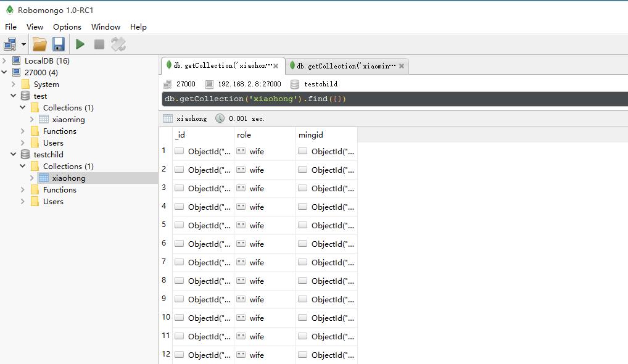Collapse the 27000 (4) connection

point(4,72)
